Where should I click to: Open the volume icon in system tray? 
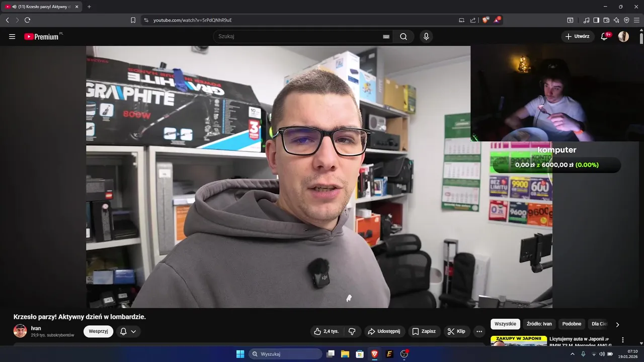pos(602,354)
